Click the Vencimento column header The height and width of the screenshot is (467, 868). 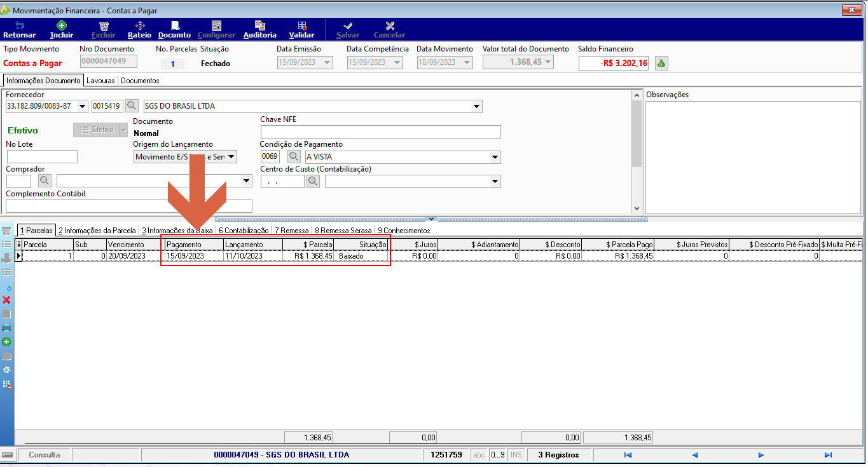click(x=134, y=245)
